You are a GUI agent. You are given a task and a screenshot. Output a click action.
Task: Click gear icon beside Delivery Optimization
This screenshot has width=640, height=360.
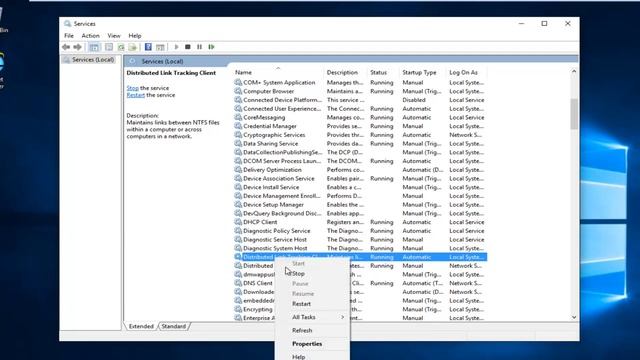click(238, 169)
